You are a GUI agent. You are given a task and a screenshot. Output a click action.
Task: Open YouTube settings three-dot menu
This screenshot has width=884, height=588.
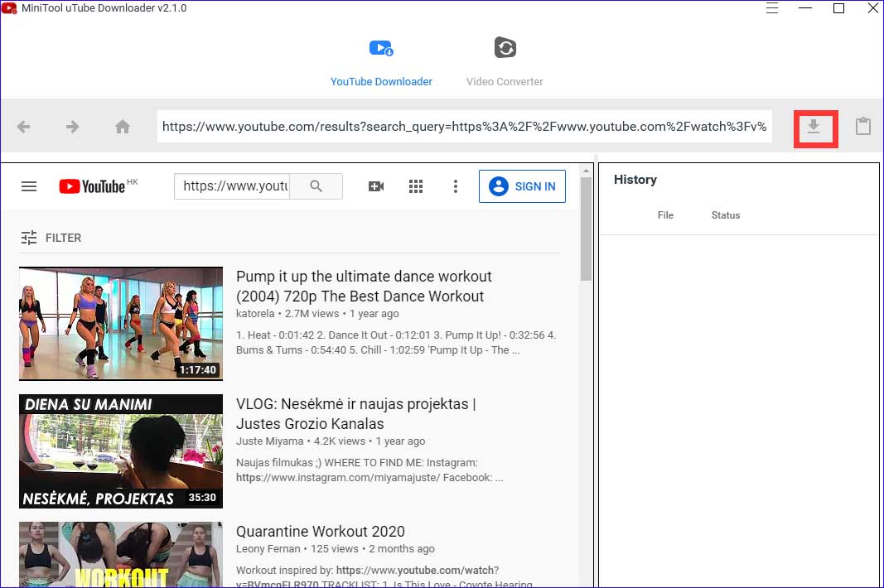pyautogui.click(x=456, y=186)
